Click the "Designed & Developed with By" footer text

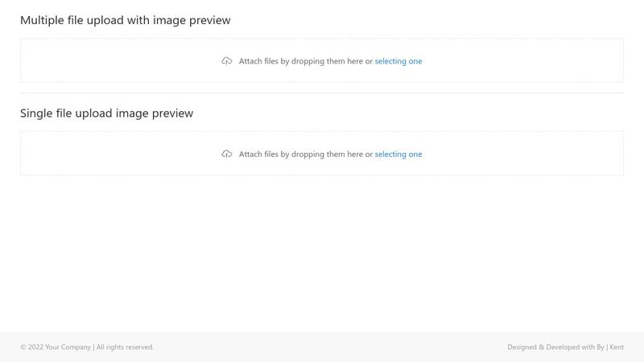(555, 348)
